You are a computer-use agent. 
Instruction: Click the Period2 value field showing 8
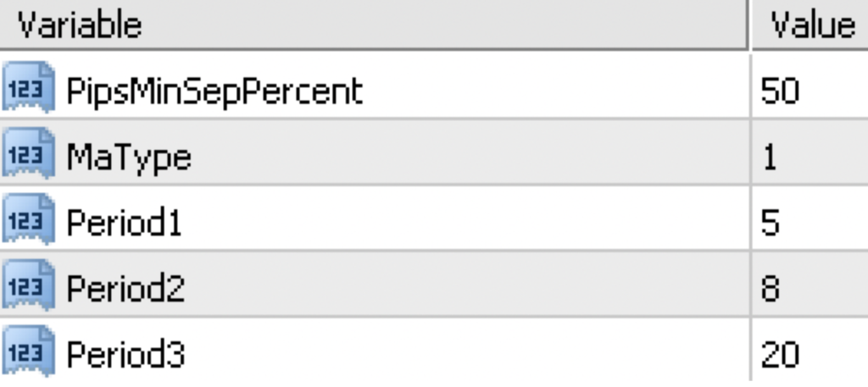point(770,288)
